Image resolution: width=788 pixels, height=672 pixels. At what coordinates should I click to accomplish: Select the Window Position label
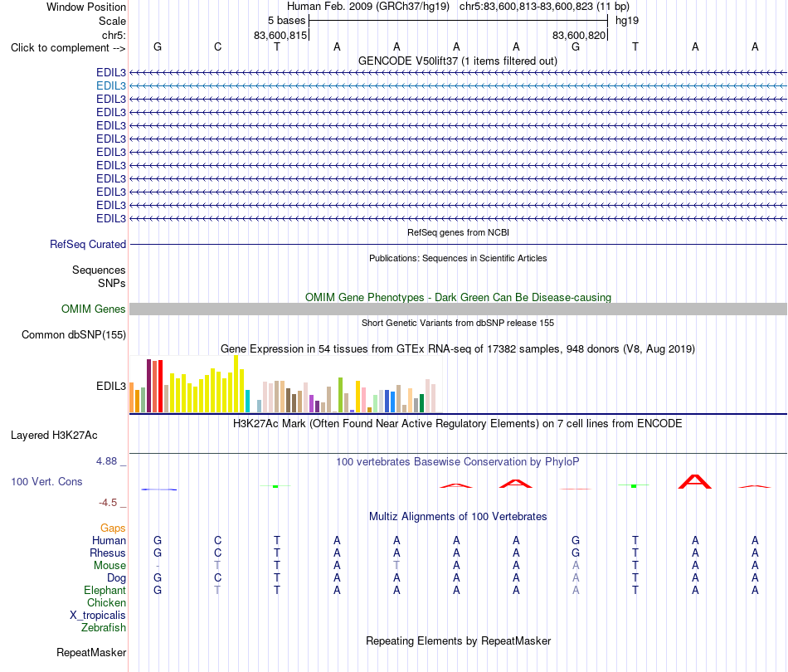(x=86, y=7)
